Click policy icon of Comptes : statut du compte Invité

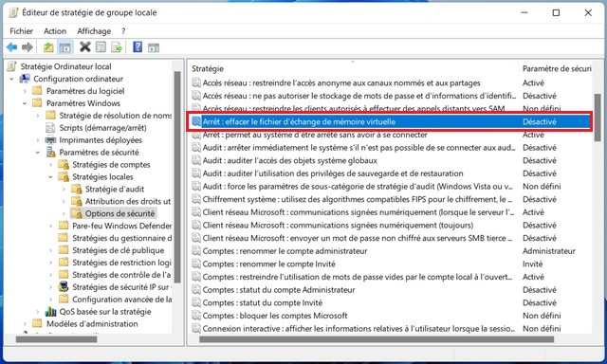(196, 303)
